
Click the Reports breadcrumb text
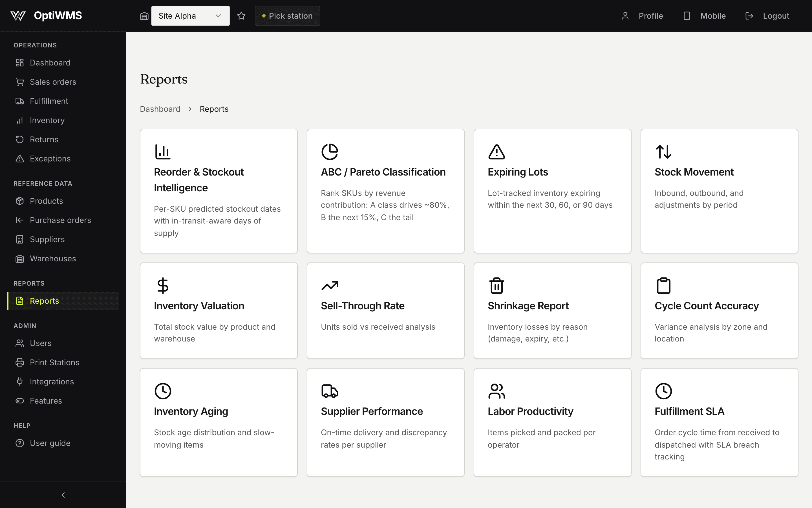tap(214, 109)
